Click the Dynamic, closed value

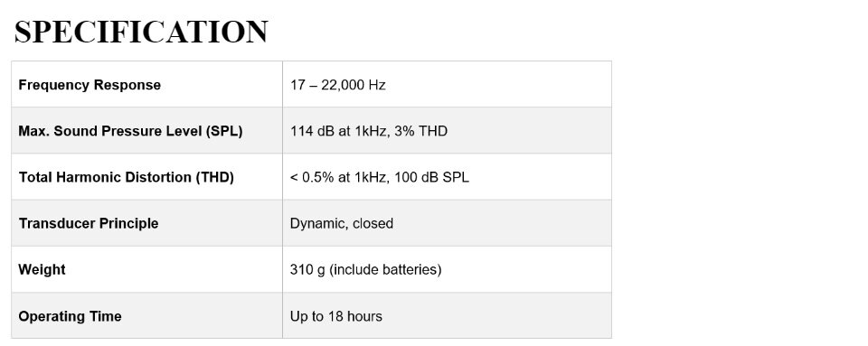point(342,223)
